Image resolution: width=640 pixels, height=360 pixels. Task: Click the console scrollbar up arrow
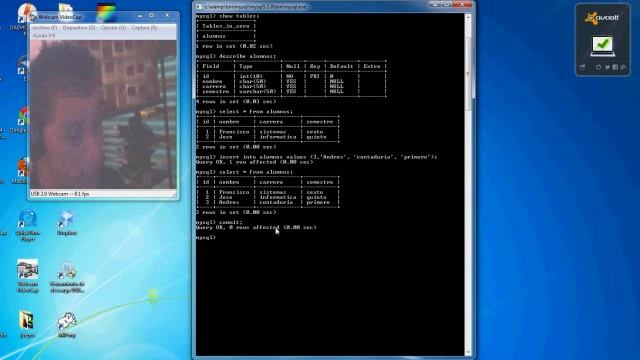[x=468, y=18]
